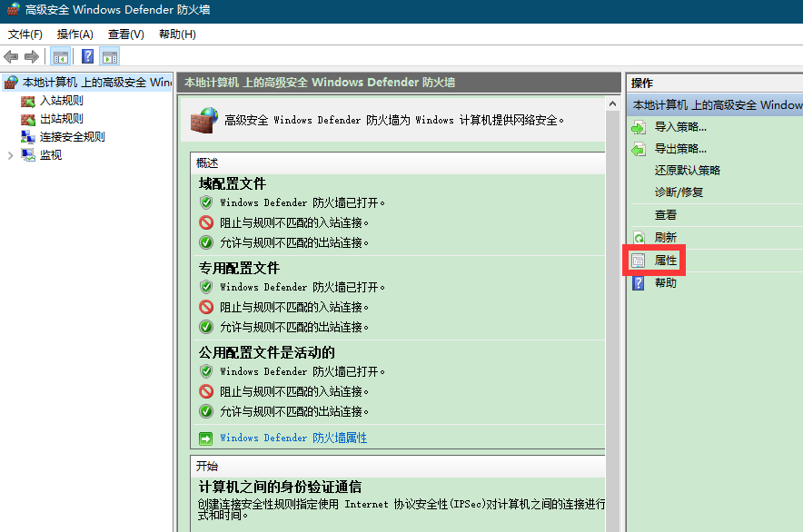Screen dimensions: 803x532
Task: Open the 操作(A) menu
Action: (74, 34)
